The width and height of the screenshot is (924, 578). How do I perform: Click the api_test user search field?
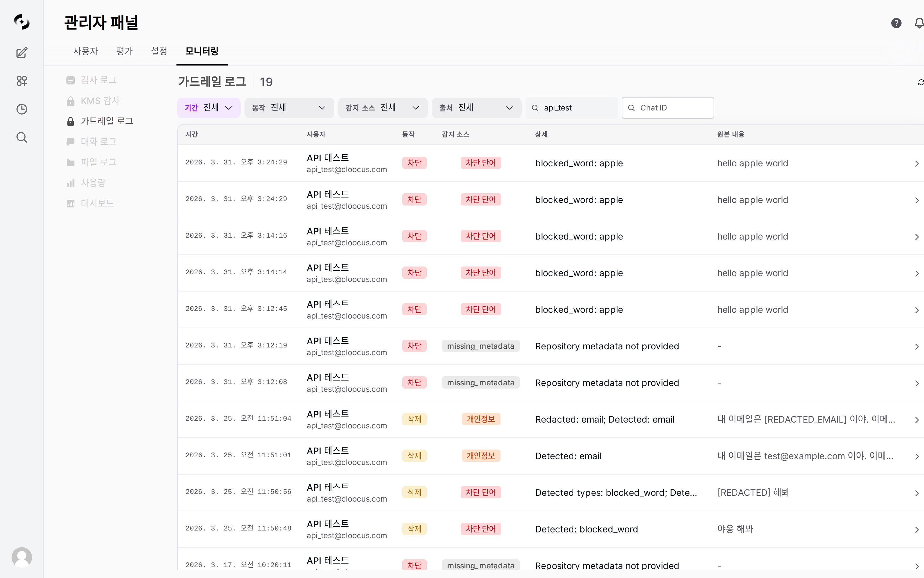point(572,108)
